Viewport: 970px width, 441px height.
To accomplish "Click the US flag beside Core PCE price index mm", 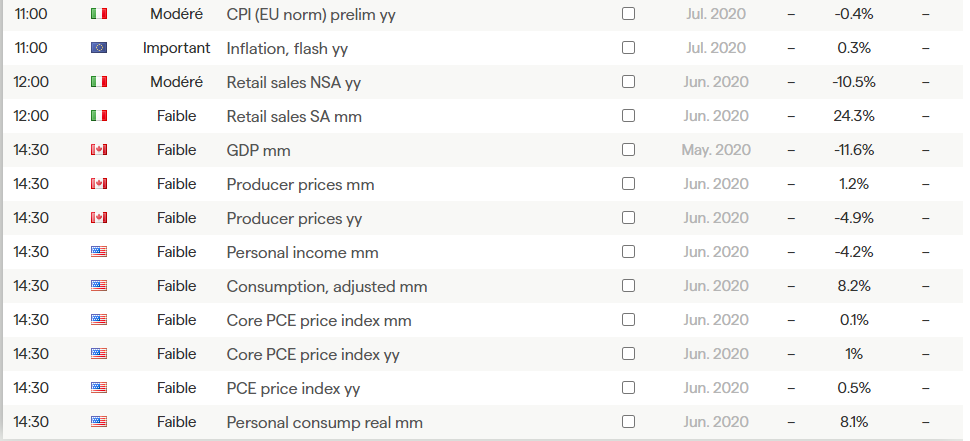I will [99, 320].
